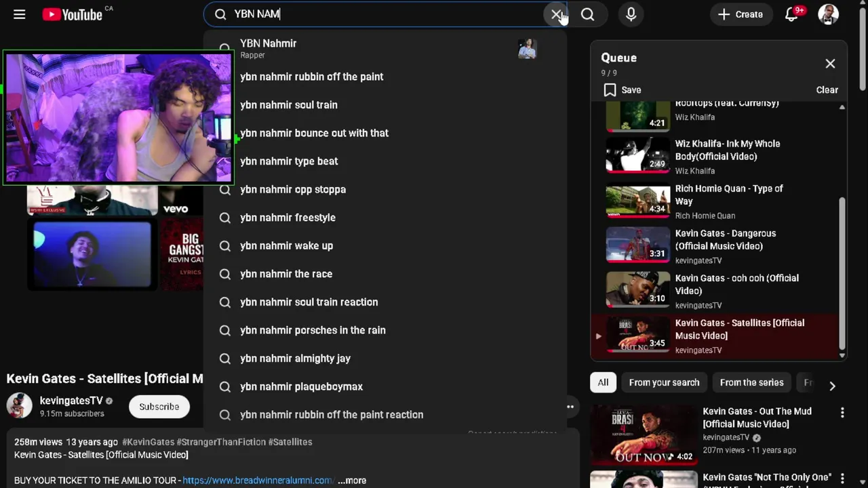This screenshot has height=488, width=868.
Task: Start voice search with microphone
Action: (x=631, y=14)
